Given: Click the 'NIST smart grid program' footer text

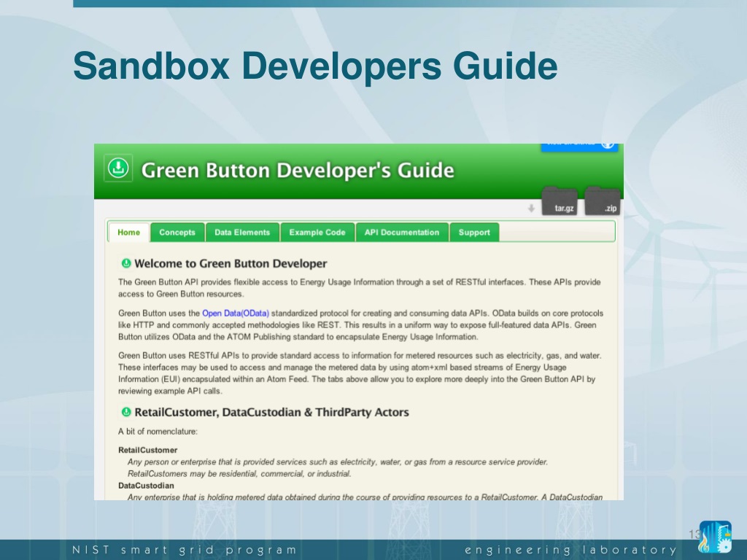Looking at the screenshot, I should (x=185, y=550).
